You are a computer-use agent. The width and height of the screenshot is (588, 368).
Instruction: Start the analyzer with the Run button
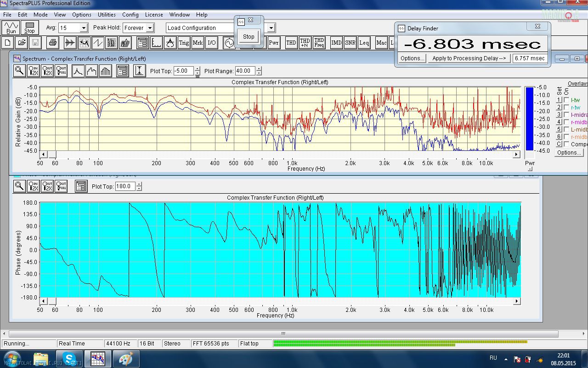click(x=11, y=28)
